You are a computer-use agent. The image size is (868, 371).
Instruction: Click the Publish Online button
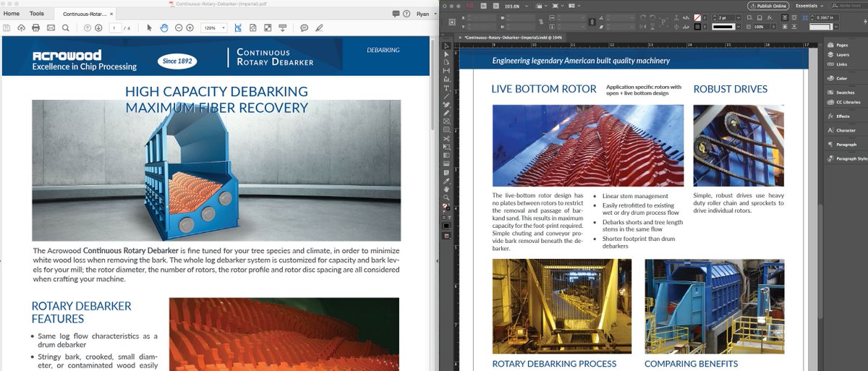tap(768, 5)
